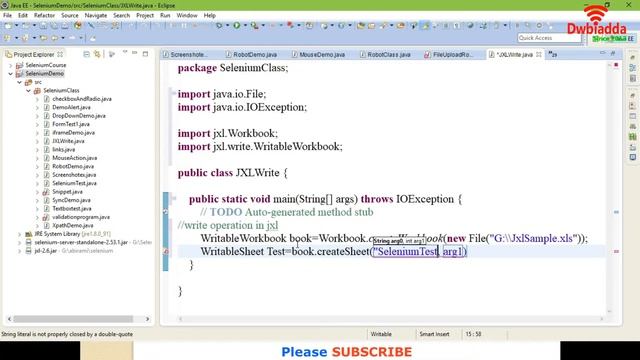640x360 pixels.
Task: Open the Window menu
Action: click(187, 16)
